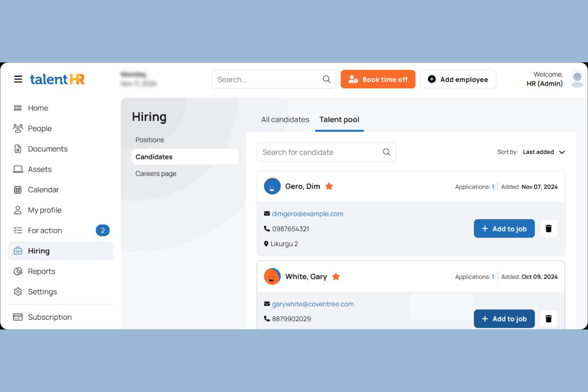Screen dimensions: 588x392
Task: Open dimgero@example.com email link
Action: coord(308,214)
